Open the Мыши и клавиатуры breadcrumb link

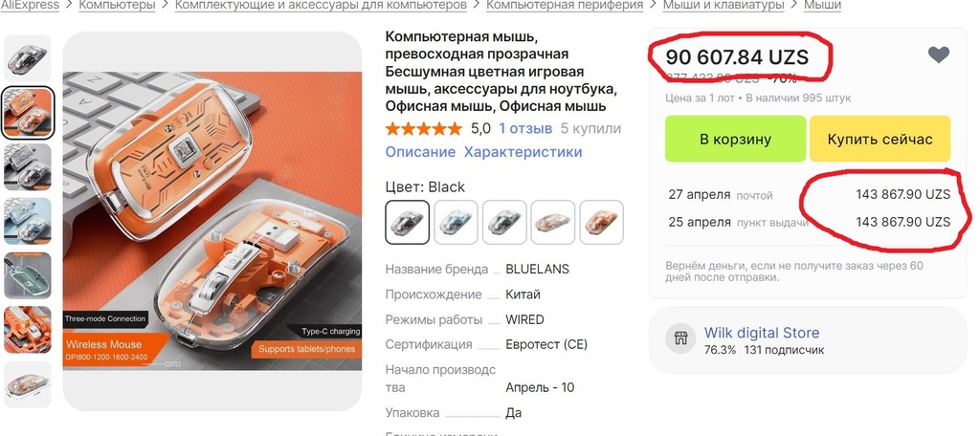coord(724,5)
